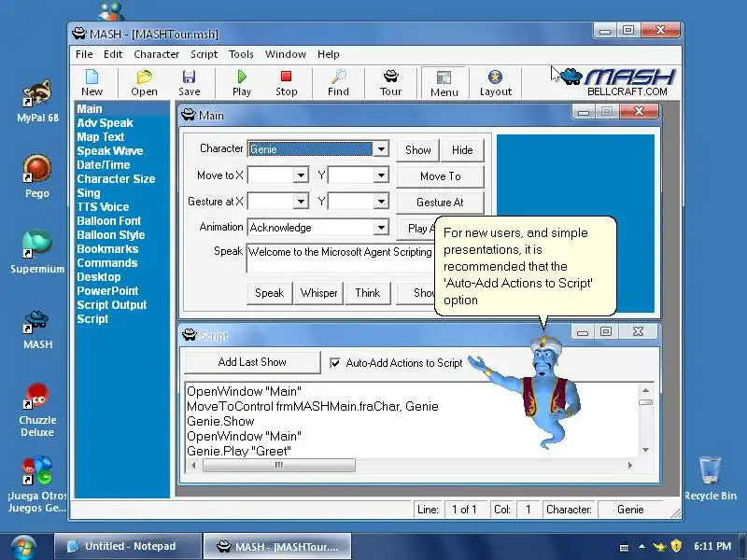Click the Hide character button
This screenshot has width=747, height=560.
[x=462, y=150]
